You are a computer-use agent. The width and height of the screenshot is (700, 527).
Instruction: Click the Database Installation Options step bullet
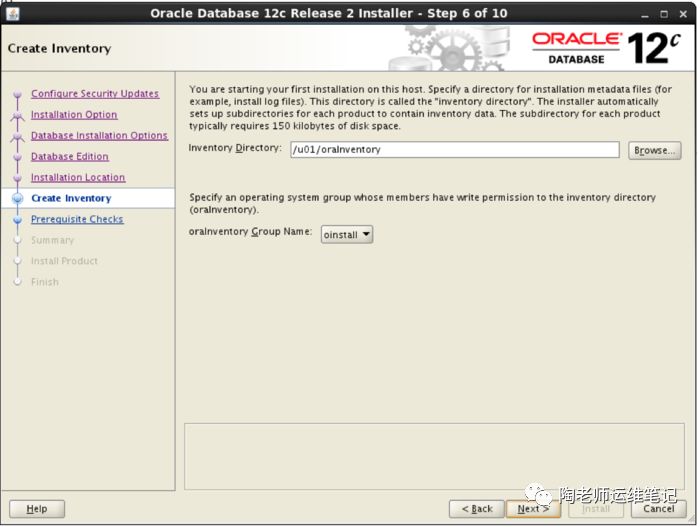tap(17, 137)
